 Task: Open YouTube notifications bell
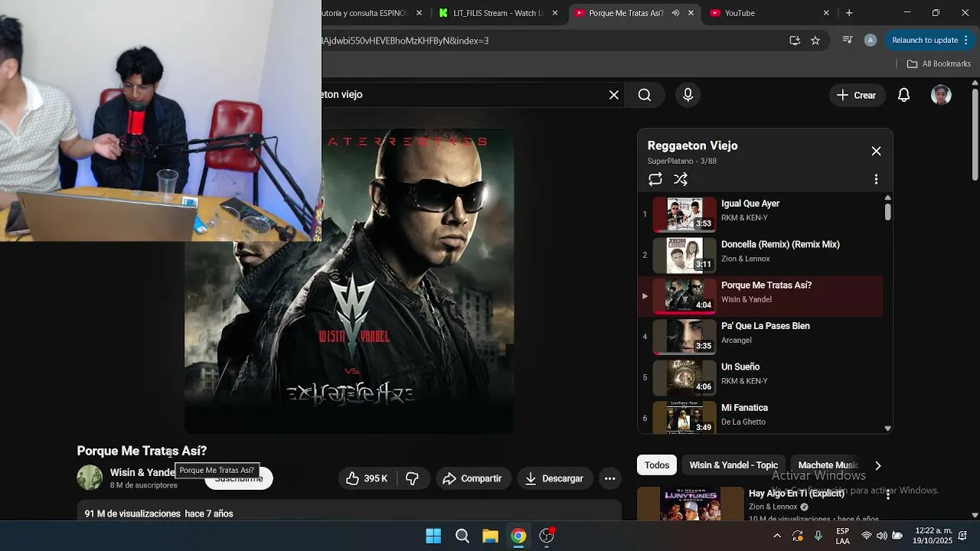[904, 95]
